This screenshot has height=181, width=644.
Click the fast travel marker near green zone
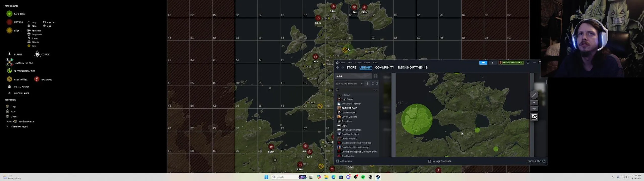click(x=345, y=50)
